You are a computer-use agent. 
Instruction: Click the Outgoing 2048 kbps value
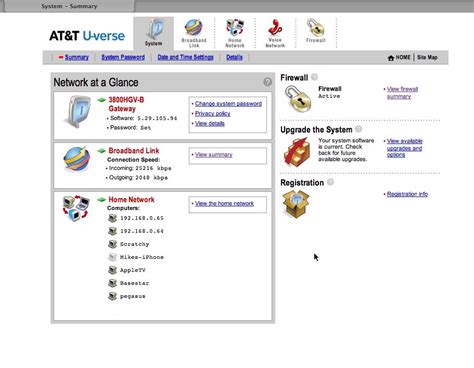(x=152, y=178)
